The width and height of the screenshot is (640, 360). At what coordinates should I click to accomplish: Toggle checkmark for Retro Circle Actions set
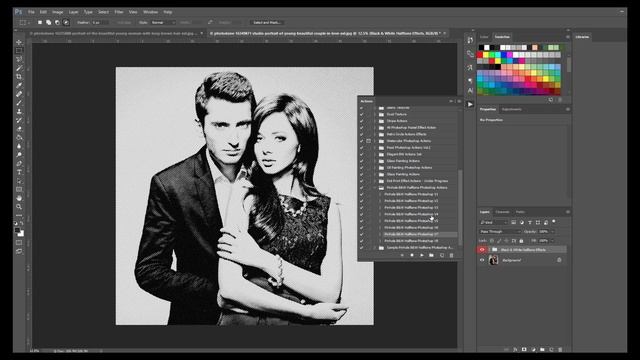point(361,134)
